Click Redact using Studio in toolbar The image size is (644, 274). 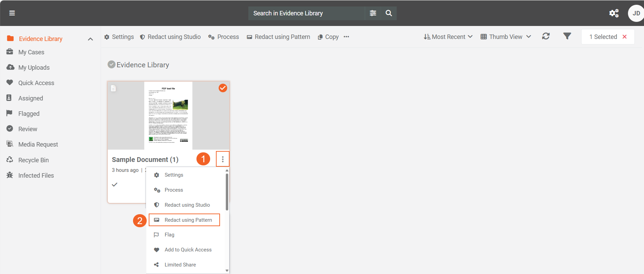[170, 37]
